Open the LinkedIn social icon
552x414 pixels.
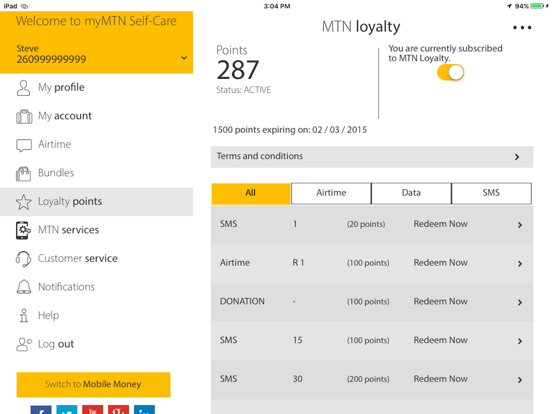(144, 410)
